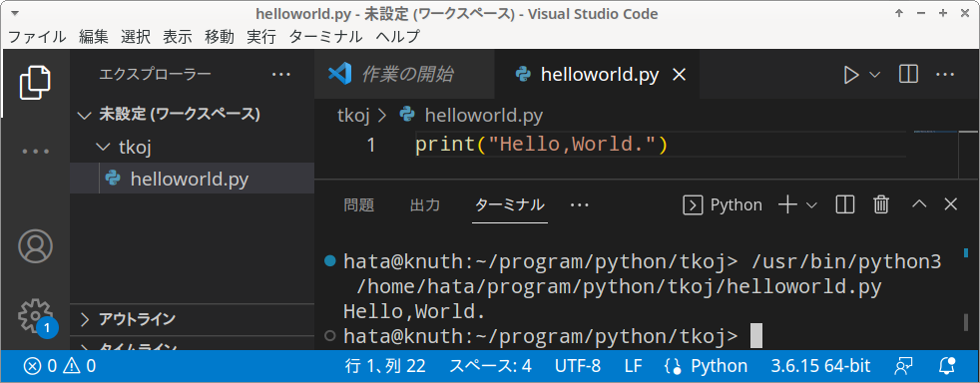This screenshot has height=383, width=980.
Task: Expand the タイムライン section
Action: pos(192,345)
